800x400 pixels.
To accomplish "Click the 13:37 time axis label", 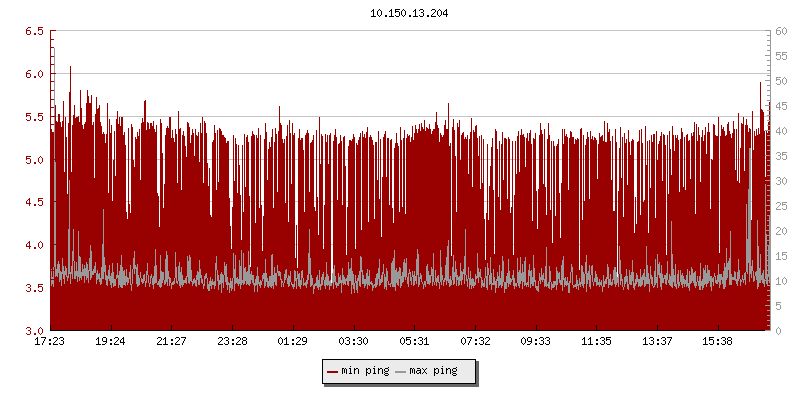I will pos(657,341).
